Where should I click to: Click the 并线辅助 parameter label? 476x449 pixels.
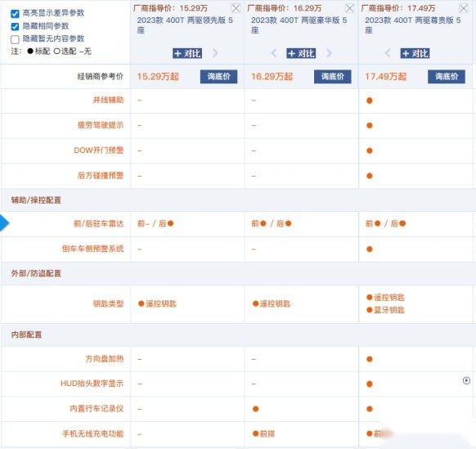109,100
